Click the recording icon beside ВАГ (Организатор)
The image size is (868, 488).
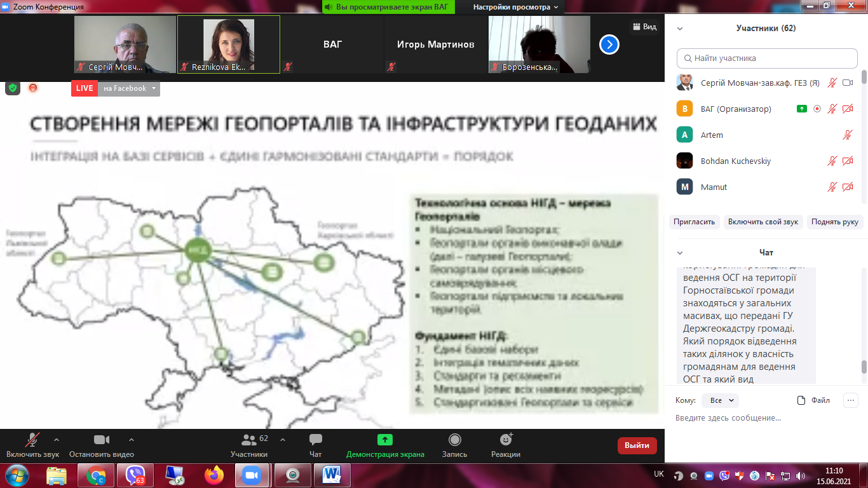tap(817, 109)
